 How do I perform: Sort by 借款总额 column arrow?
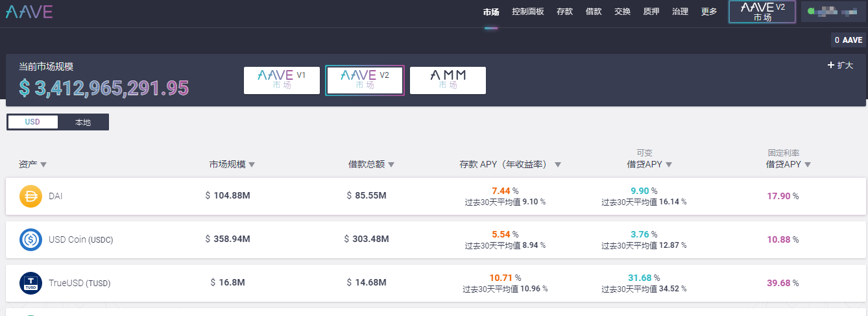click(391, 165)
